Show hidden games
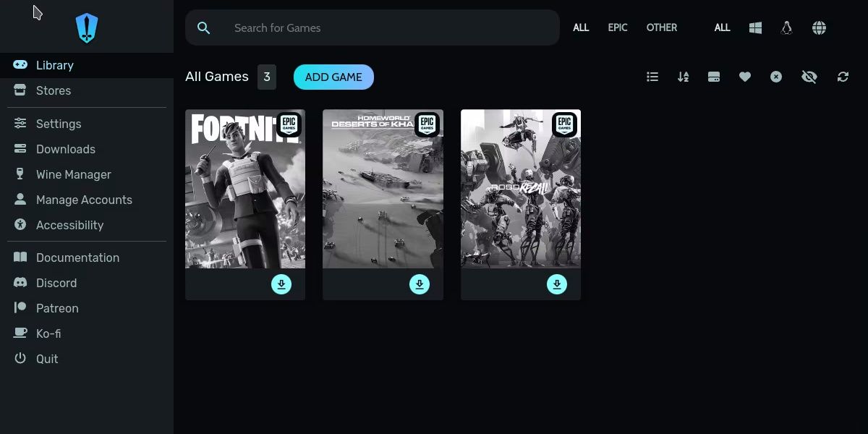Screen dimensions: 868x434 pyautogui.click(x=809, y=77)
